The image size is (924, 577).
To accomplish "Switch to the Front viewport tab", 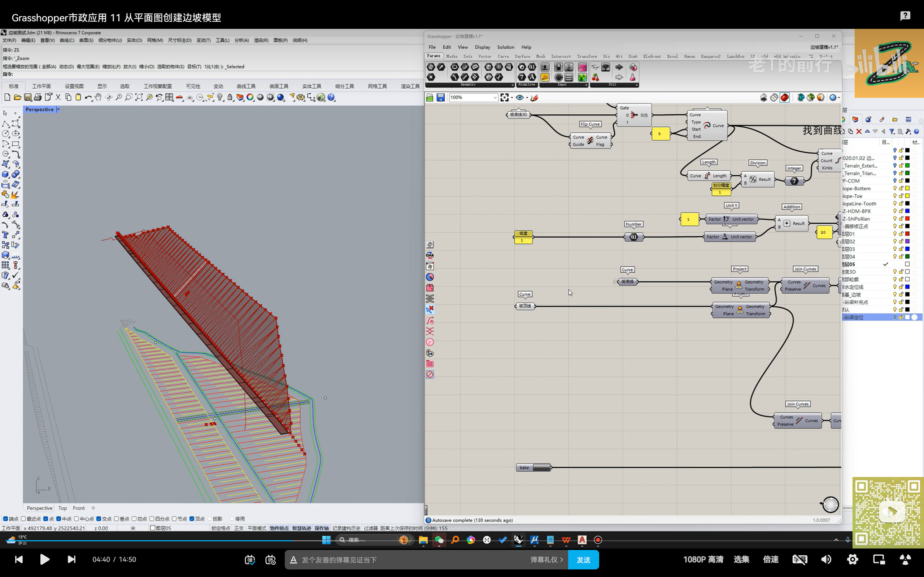I will tap(79, 508).
